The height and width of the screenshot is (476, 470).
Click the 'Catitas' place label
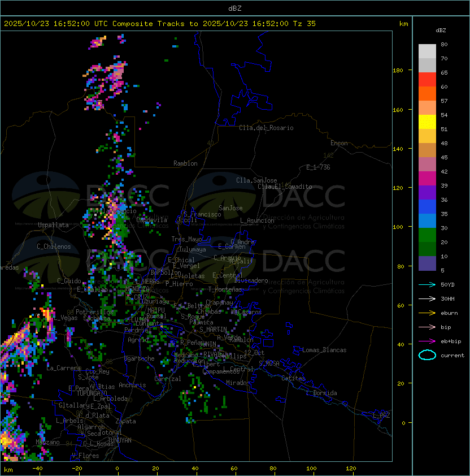pos(293,378)
